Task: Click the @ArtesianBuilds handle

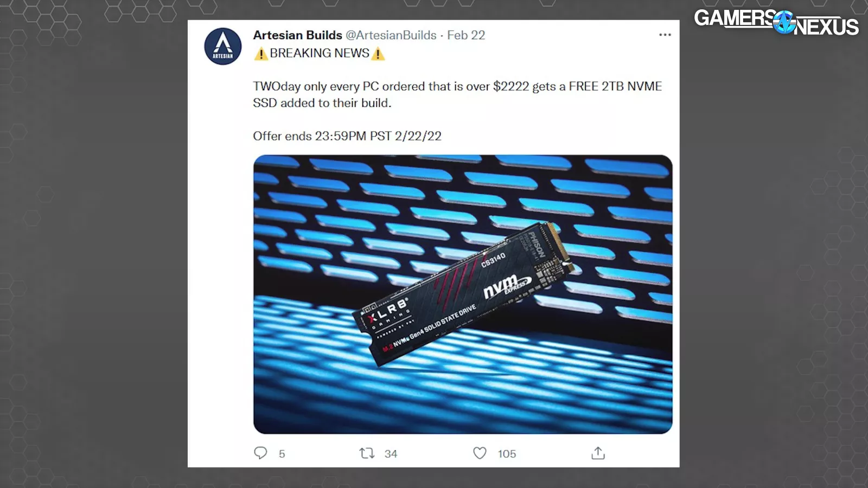Action: (391, 35)
